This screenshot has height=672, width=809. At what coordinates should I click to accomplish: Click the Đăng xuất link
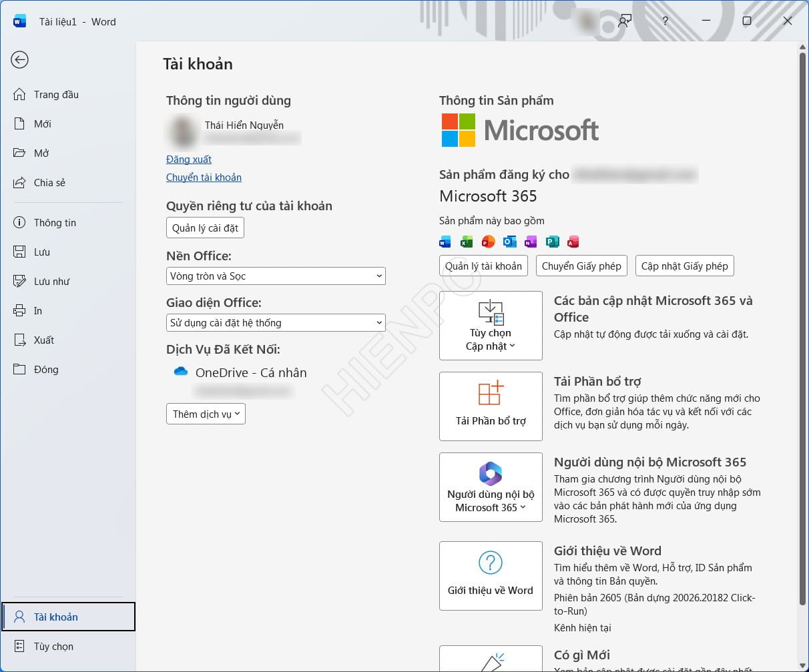pos(189,159)
